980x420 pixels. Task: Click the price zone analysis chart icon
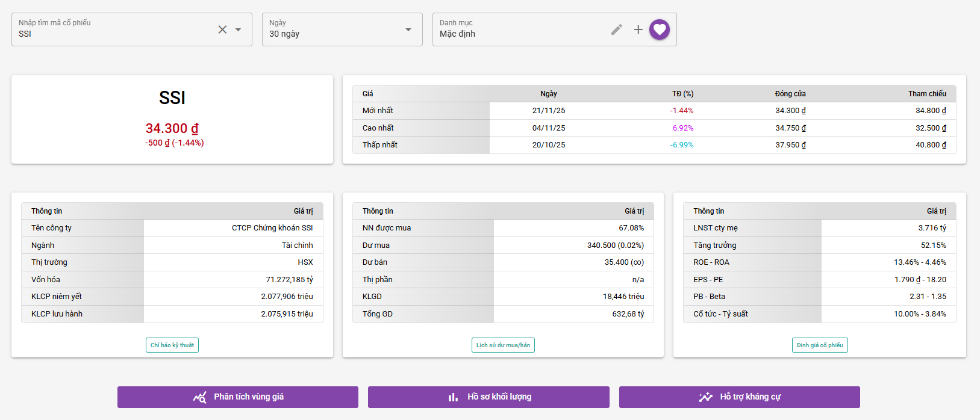[x=199, y=397]
